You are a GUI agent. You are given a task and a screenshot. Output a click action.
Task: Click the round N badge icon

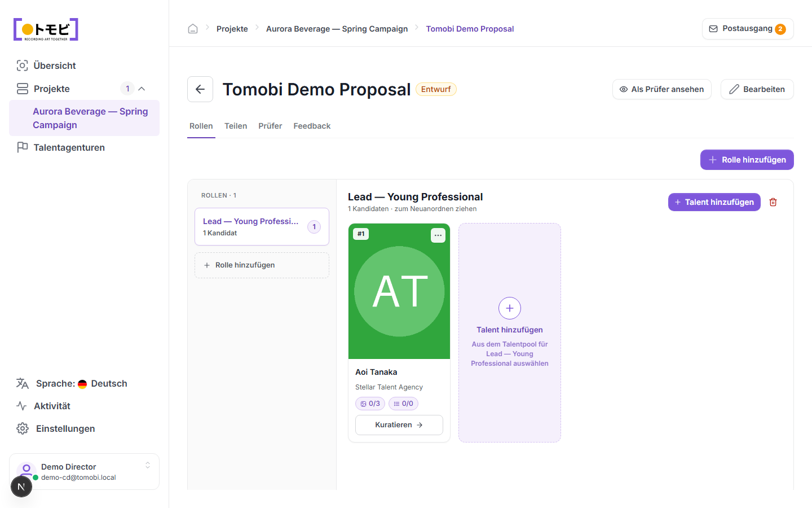click(x=21, y=487)
